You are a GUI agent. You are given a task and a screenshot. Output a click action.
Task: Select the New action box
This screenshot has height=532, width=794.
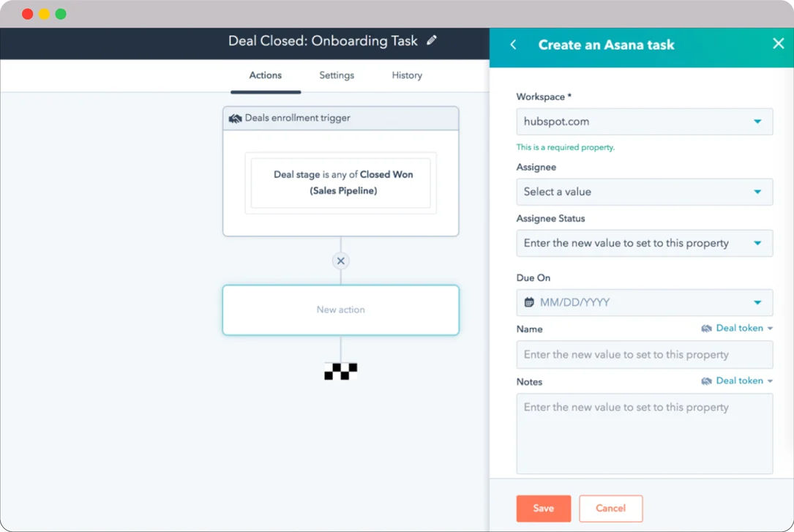(x=341, y=310)
